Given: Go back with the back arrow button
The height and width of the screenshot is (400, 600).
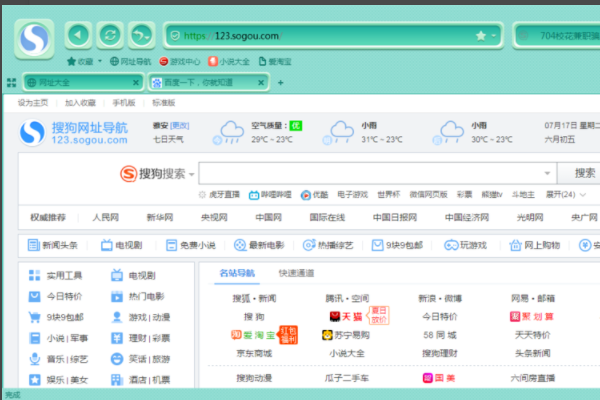Looking at the screenshot, I should pos(78,36).
